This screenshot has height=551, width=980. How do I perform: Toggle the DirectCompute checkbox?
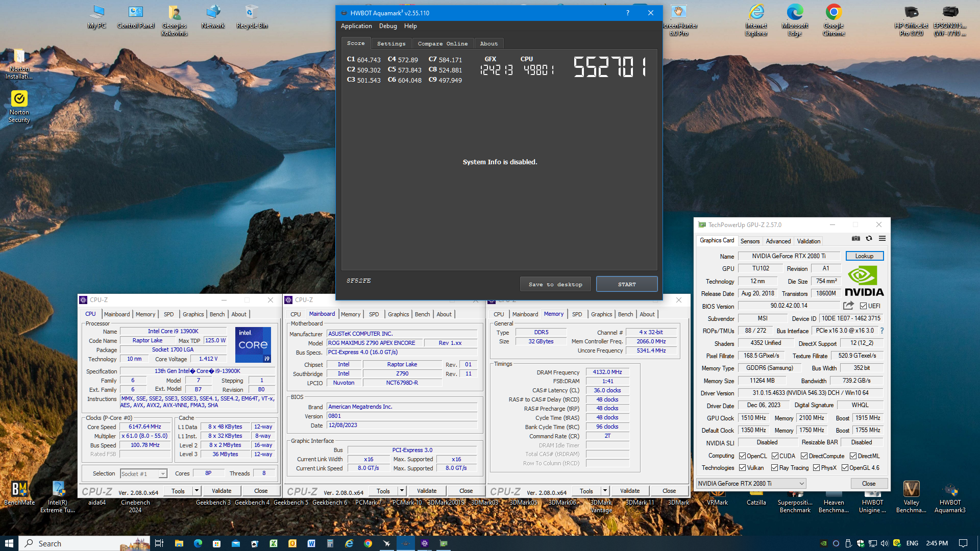click(804, 456)
